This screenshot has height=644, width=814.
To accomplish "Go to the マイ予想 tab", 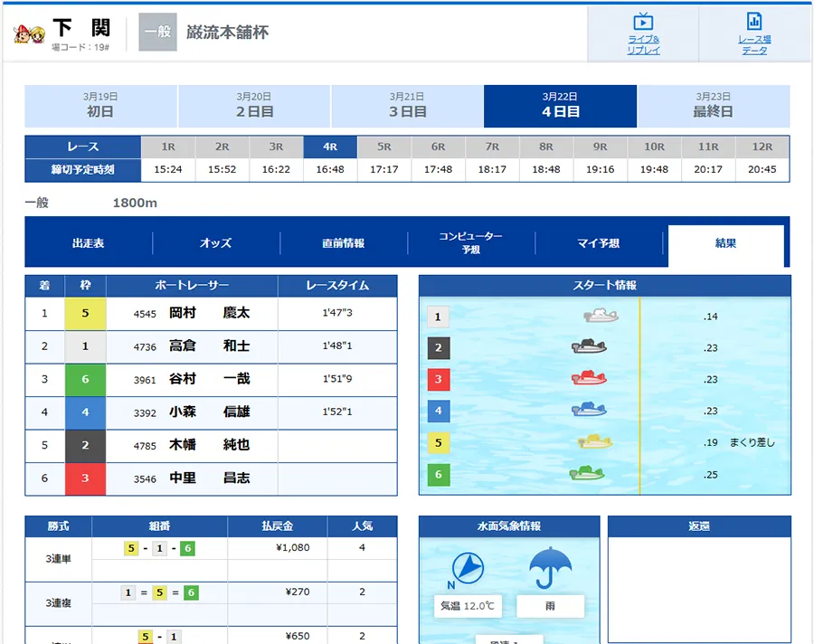I will coord(599,243).
